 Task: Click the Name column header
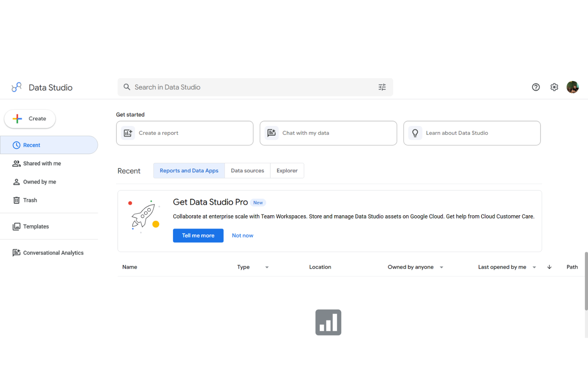pyautogui.click(x=130, y=267)
